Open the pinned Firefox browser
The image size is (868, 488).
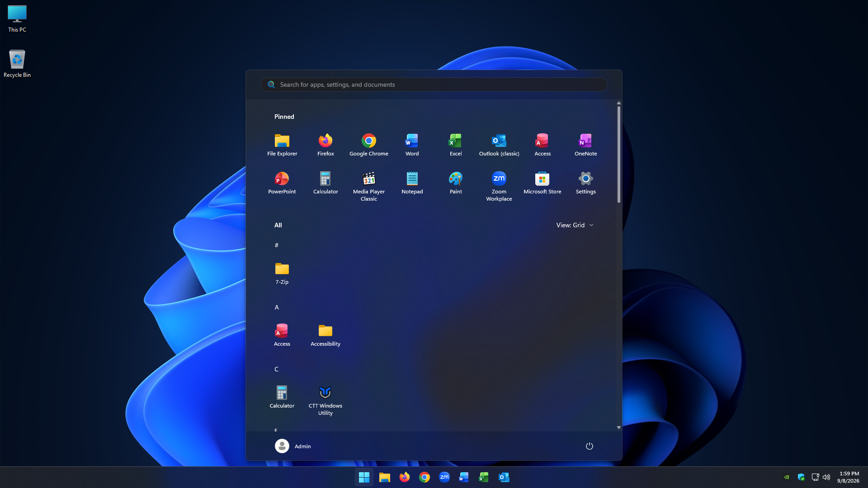pyautogui.click(x=325, y=145)
